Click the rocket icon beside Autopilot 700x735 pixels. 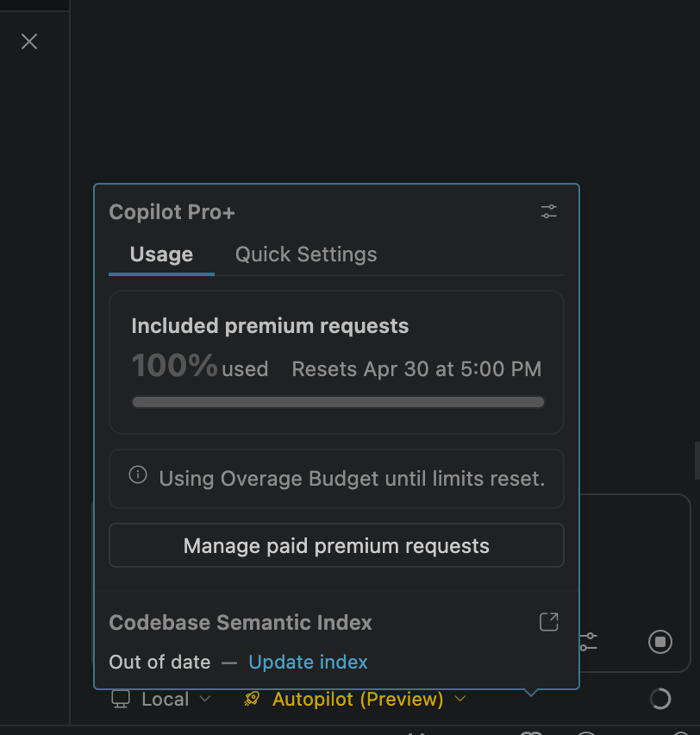point(252,699)
